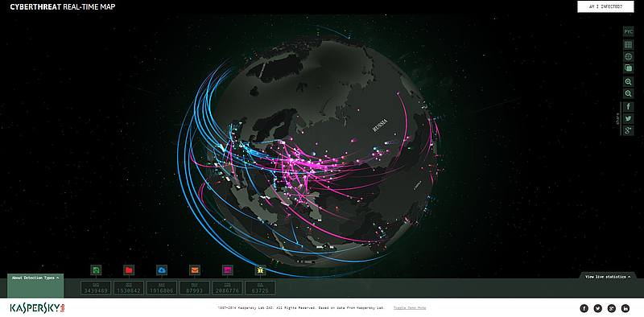Share on Google Plus from the side panel

tap(628, 130)
